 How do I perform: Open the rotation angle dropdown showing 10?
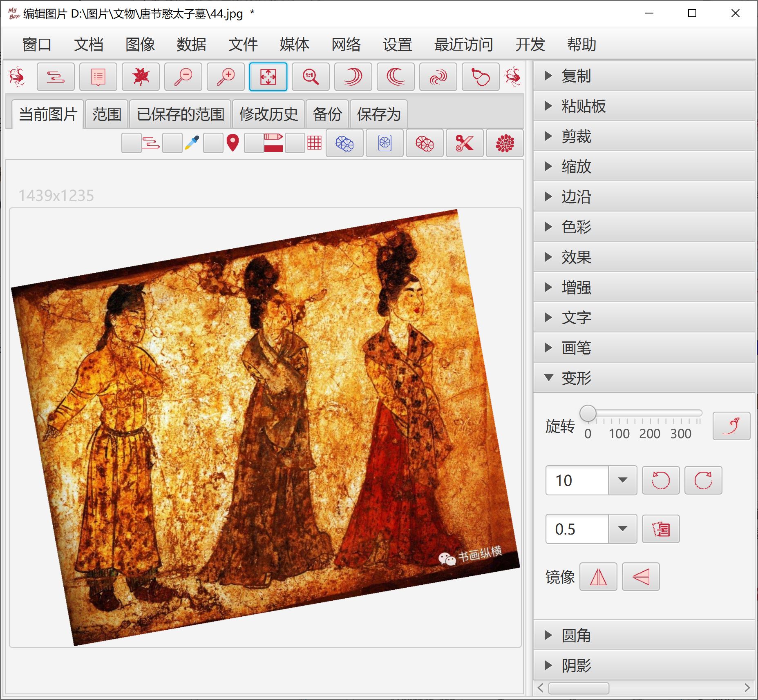coord(622,480)
